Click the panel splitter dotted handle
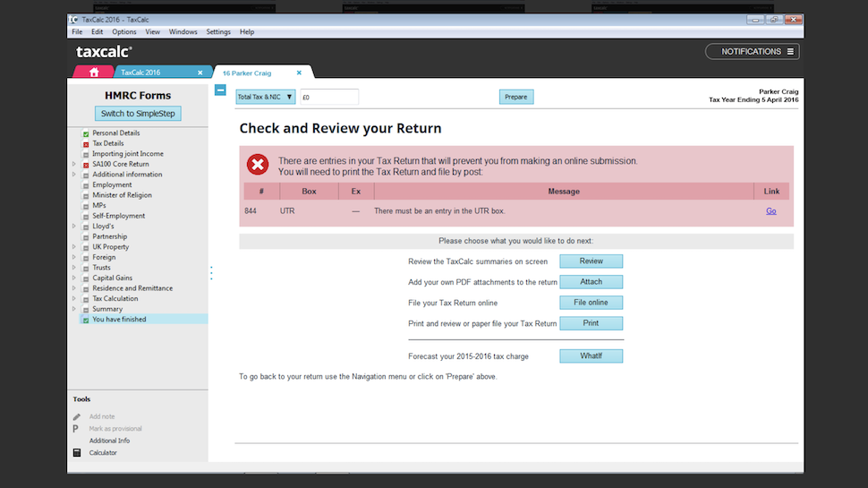This screenshot has width=868, height=488. click(x=211, y=273)
